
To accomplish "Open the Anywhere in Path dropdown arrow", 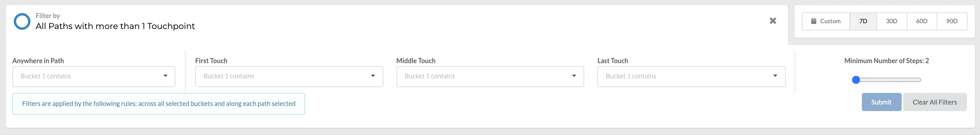I will [166, 76].
